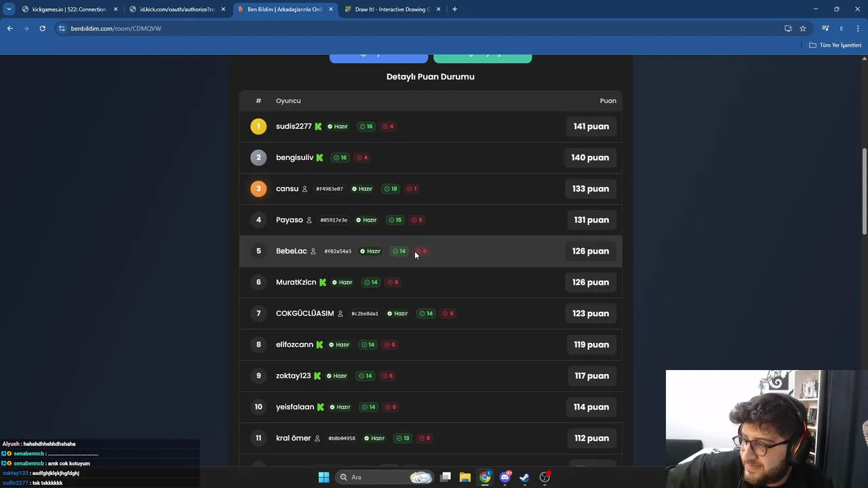Switch to the id.kick.com oauth tab

coord(178,9)
